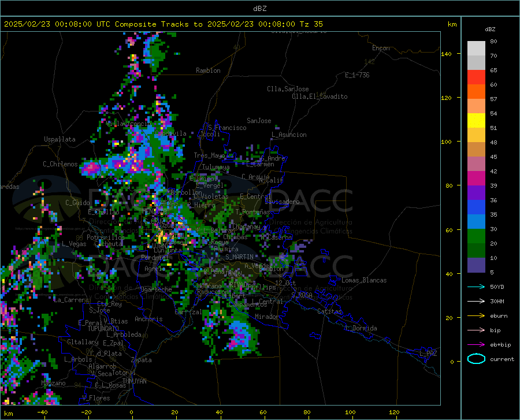520x420 pixels.
Task: Click the 65 dBZ red color swatch
Action: click(x=476, y=77)
